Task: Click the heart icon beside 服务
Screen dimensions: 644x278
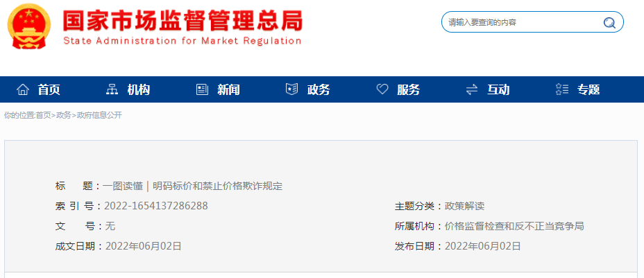Action: click(x=382, y=89)
